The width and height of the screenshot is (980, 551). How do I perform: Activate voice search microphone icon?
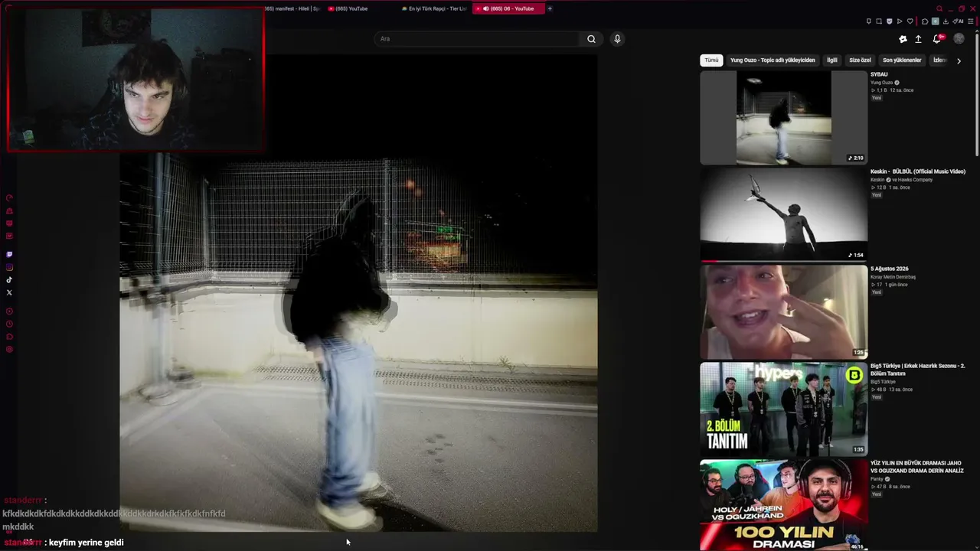coord(617,39)
